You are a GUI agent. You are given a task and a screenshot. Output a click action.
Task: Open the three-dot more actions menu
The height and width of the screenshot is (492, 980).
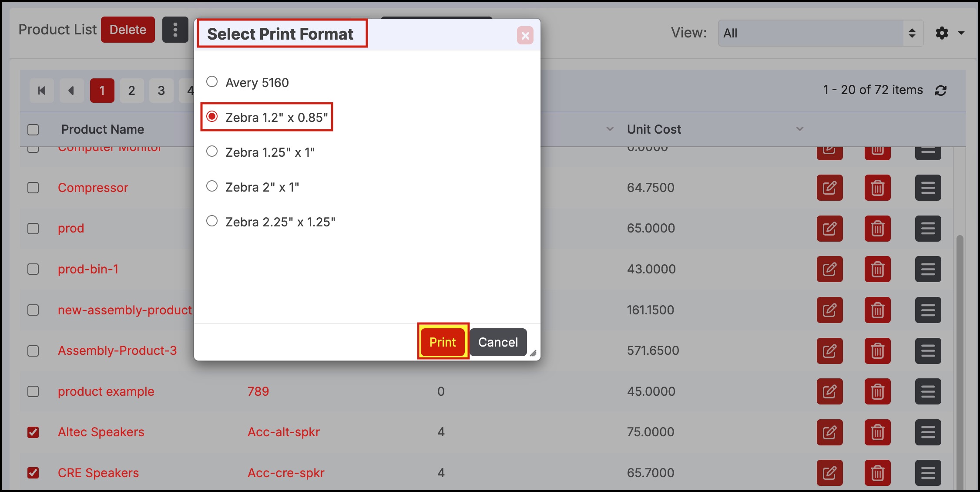(x=175, y=30)
